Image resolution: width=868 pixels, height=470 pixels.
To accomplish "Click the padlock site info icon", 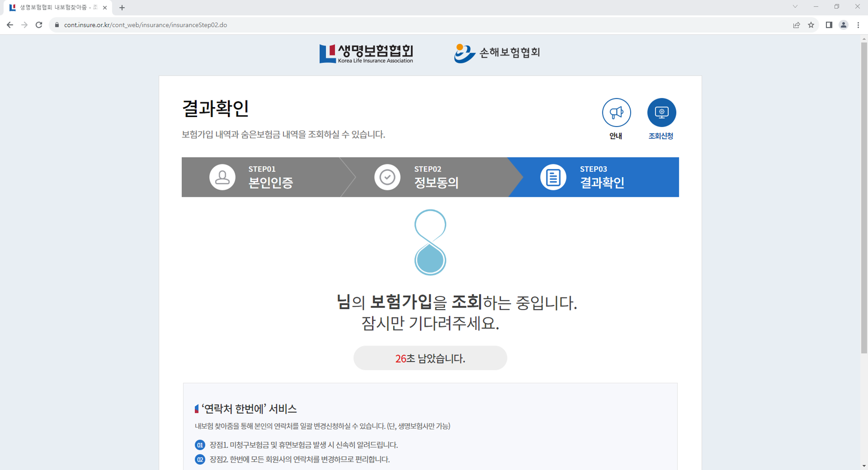I will [x=57, y=25].
